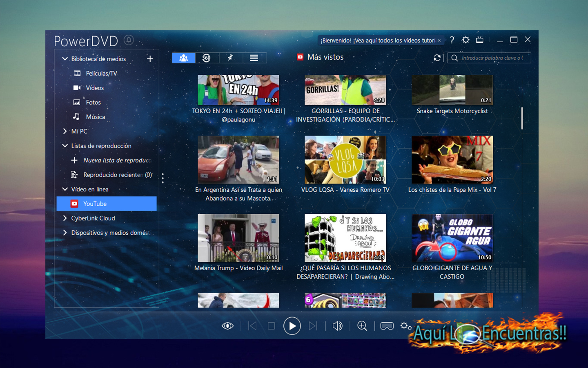Switch to the 360 videos tab
Viewport: 588px width, 368px height.
pos(207,58)
